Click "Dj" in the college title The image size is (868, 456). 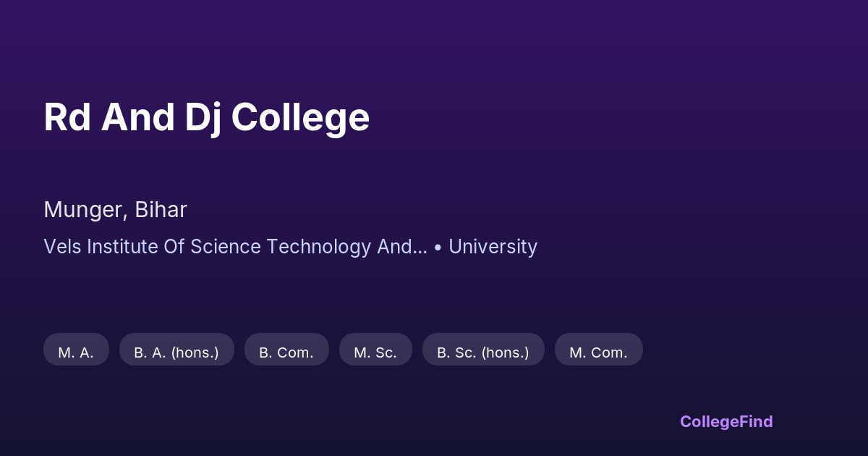[x=202, y=117]
